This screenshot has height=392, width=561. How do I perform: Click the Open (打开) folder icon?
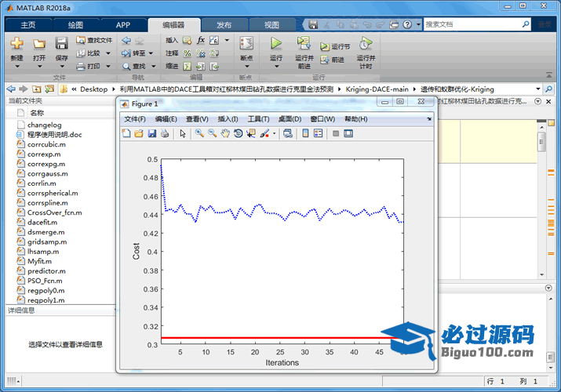coord(39,44)
